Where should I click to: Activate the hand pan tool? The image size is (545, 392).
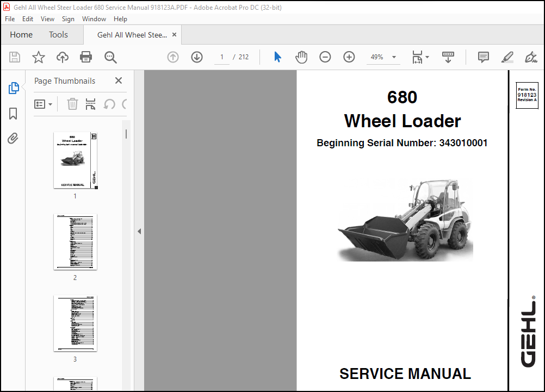point(301,57)
